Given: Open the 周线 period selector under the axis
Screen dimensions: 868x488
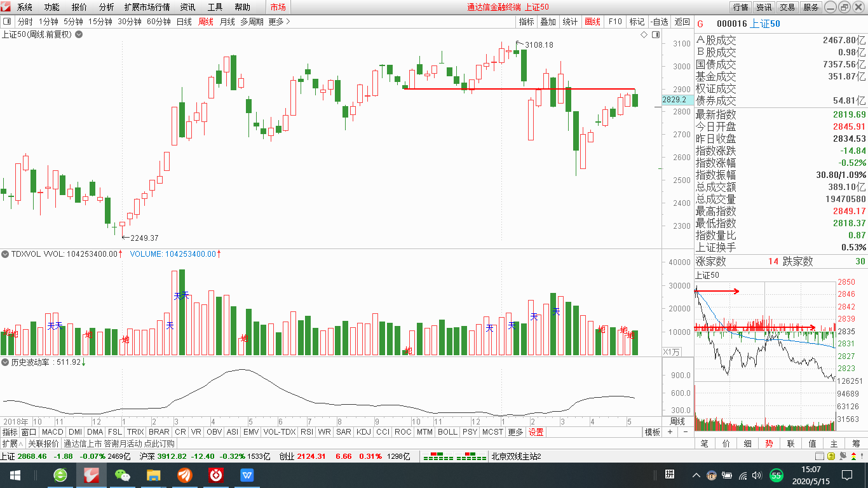Looking at the screenshot, I should pos(677,421).
